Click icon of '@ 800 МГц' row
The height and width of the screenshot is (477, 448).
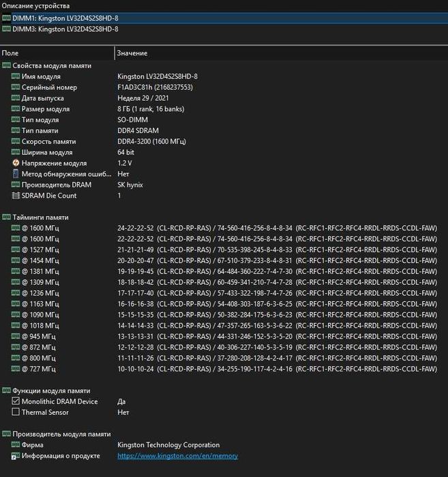[x=16, y=358]
